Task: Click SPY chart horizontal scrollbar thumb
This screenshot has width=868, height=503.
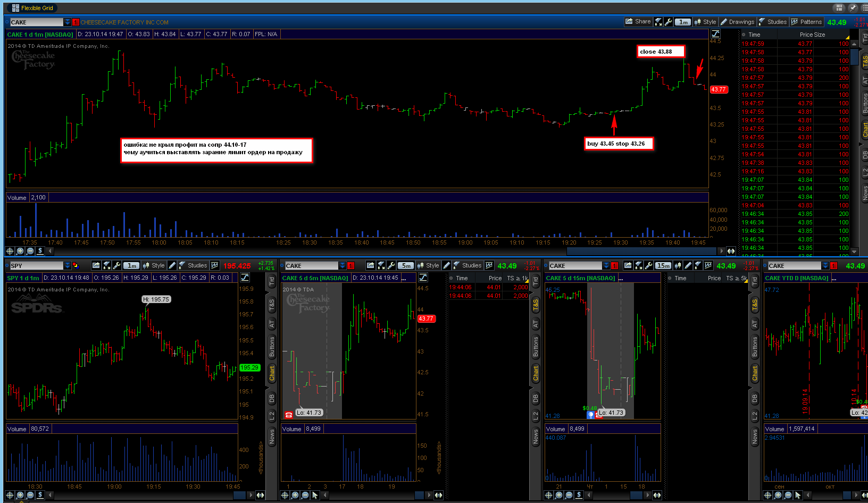Action: click(x=240, y=495)
